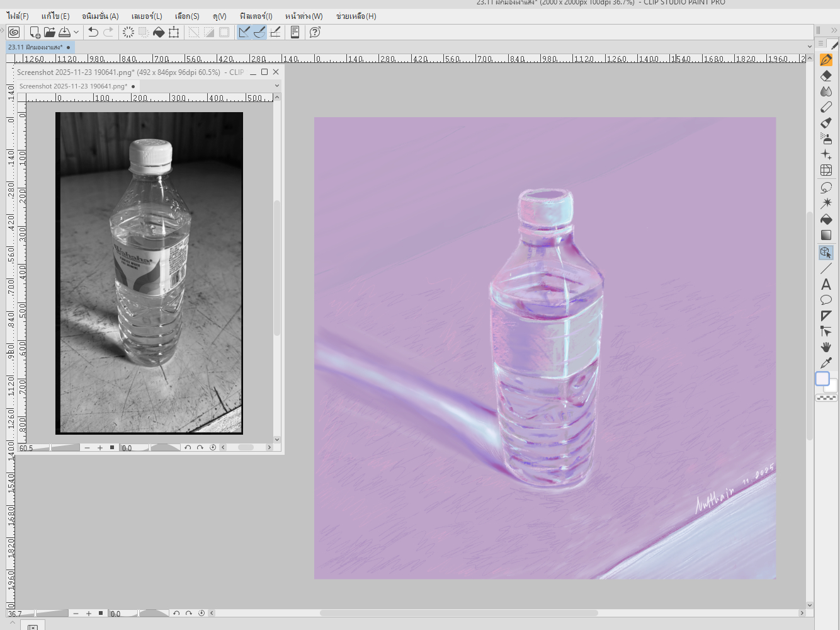
Task: Choose the Auto Select magic wand tool
Action: coord(826,203)
